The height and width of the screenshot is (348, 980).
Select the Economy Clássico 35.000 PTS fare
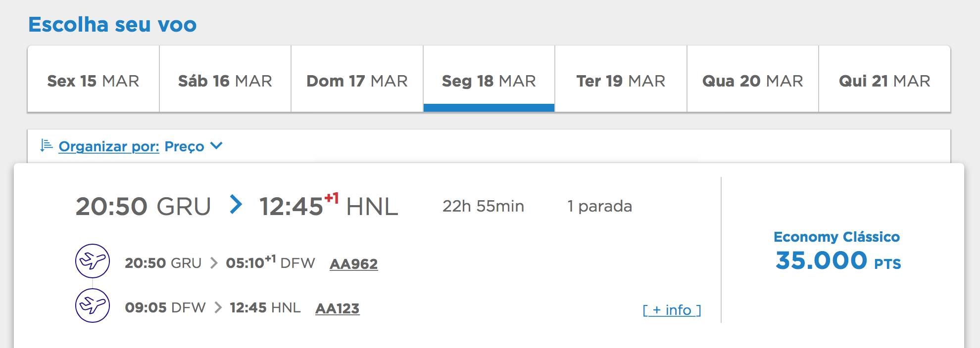[837, 251]
